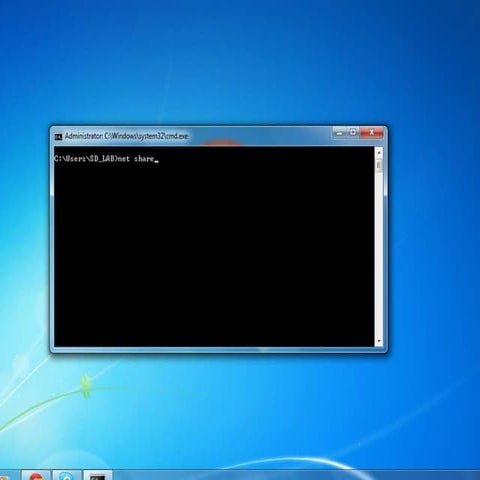The image size is (480, 480).
Task: Maximize the Command Prompt window
Action: (353, 133)
